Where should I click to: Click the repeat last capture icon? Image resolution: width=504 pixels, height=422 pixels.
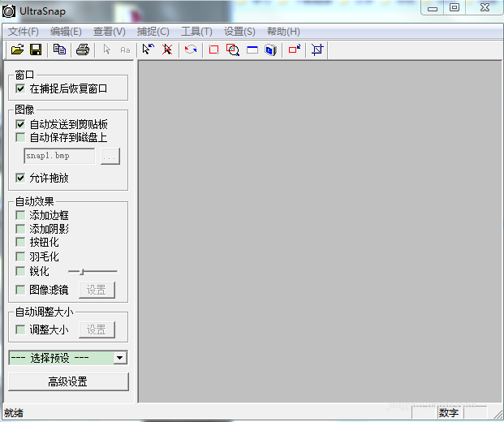click(x=191, y=50)
